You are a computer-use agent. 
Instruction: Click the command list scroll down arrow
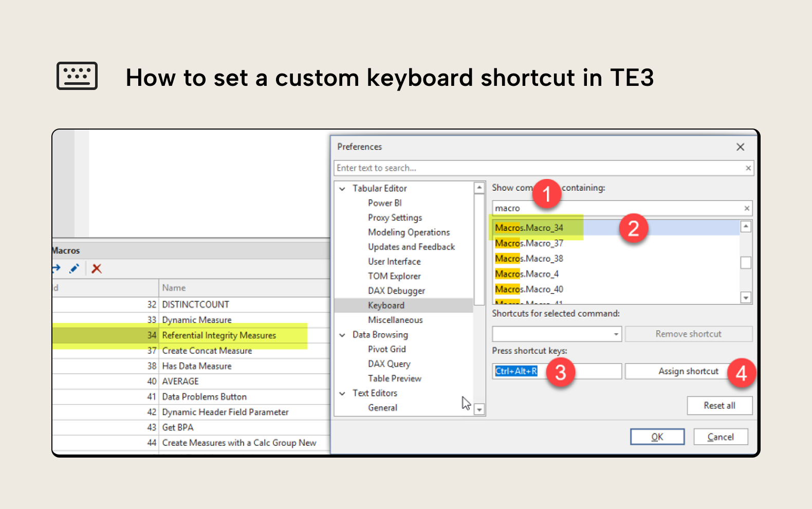point(746,297)
